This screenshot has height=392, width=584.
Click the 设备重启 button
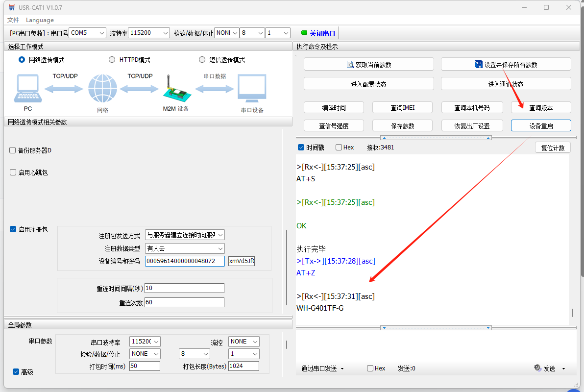point(541,126)
